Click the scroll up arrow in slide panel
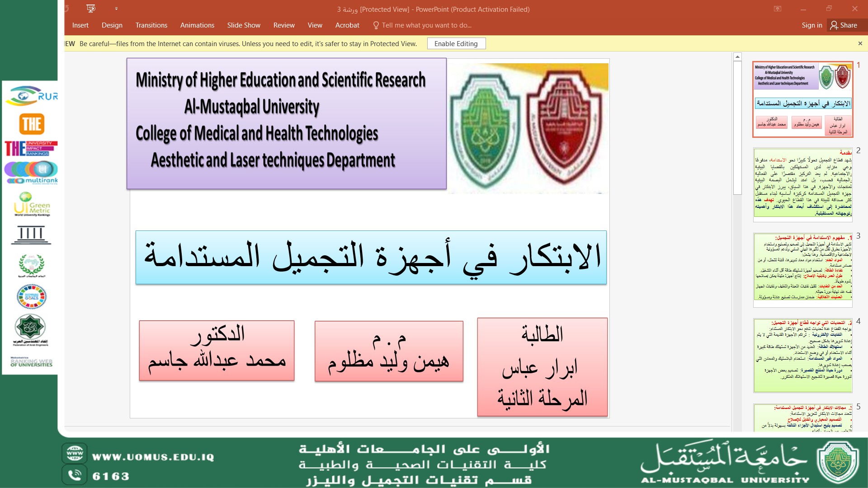The width and height of the screenshot is (868, 488). click(737, 57)
